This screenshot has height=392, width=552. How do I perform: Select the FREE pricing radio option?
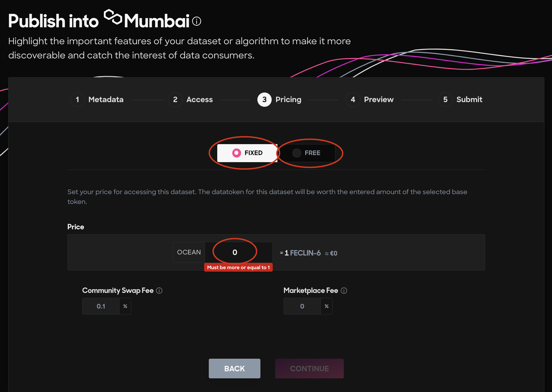pyautogui.click(x=306, y=153)
